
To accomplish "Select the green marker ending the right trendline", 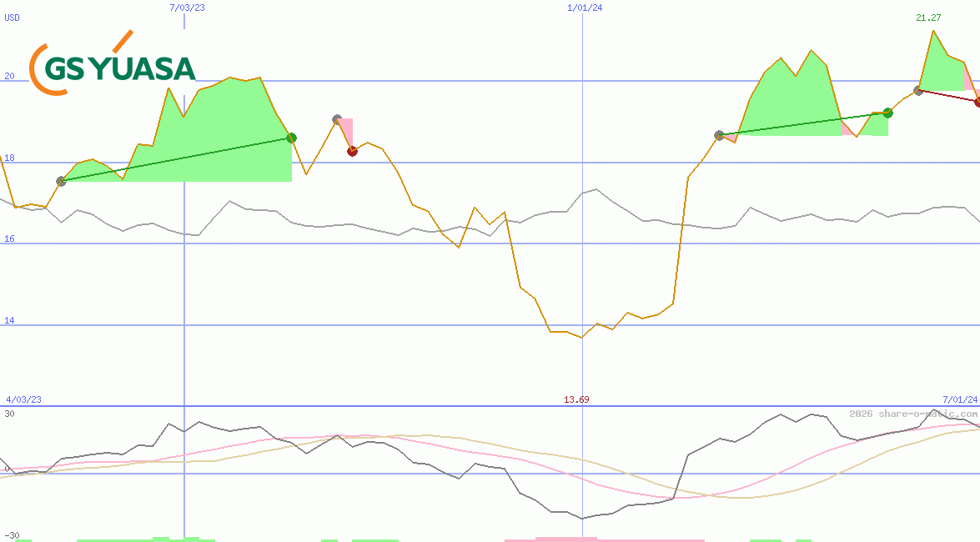I will click(x=887, y=113).
